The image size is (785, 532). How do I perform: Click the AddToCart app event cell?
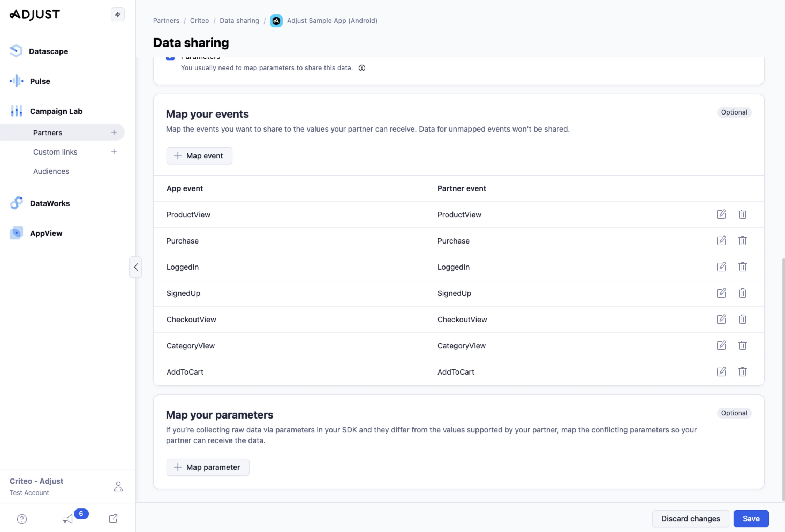185,372
